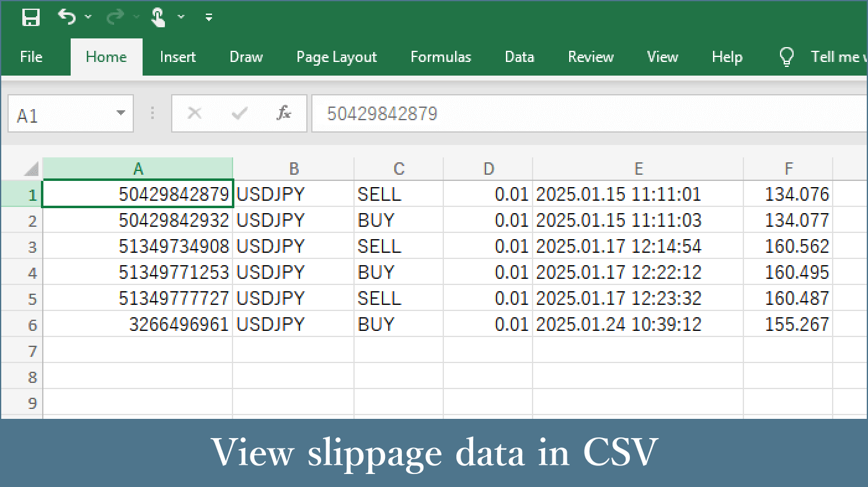Click the Name Box showing A1
Screen dimensions: 868x487
click(x=71, y=114)
